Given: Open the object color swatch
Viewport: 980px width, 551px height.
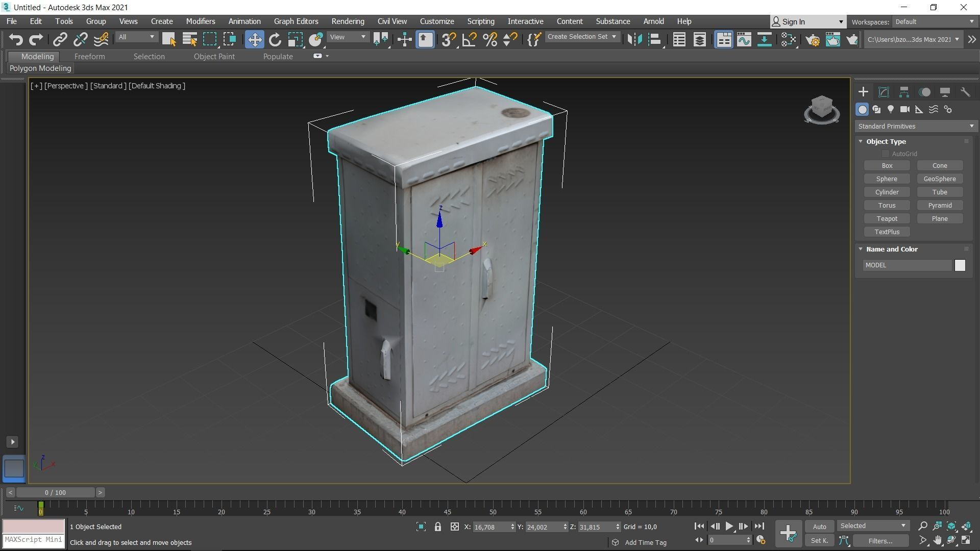Looking at the screenshot, I should pos(960,265).
